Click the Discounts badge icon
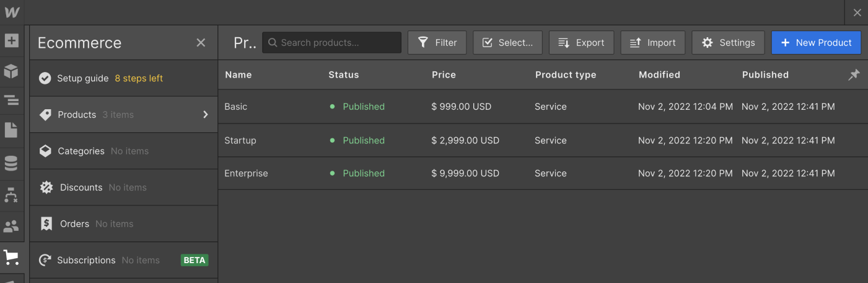 (x=46, y=187)
